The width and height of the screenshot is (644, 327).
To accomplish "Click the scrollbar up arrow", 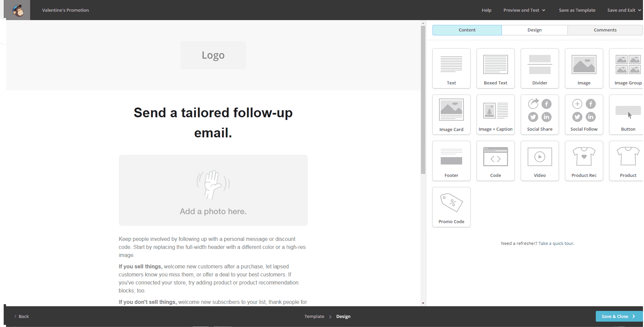I will tap(423, 23).
